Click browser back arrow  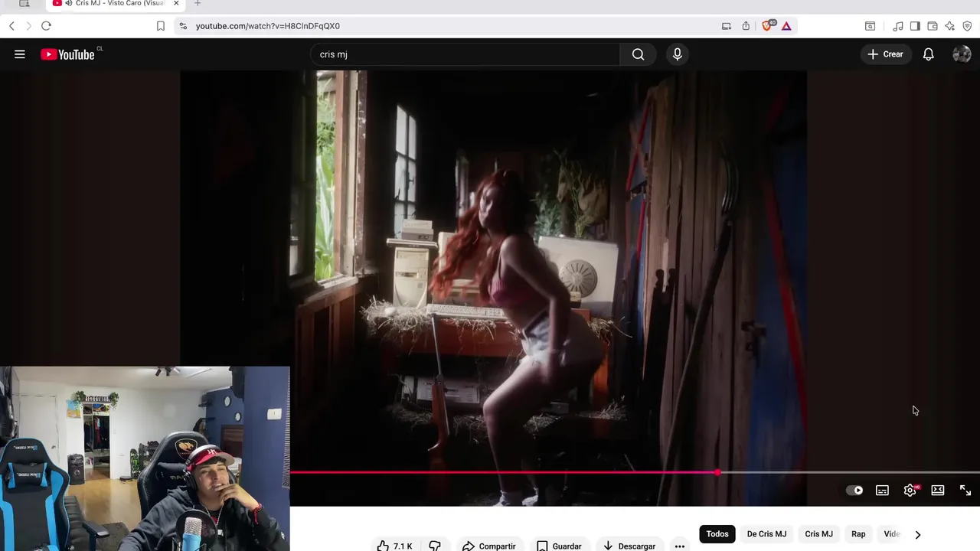point(11,26)
